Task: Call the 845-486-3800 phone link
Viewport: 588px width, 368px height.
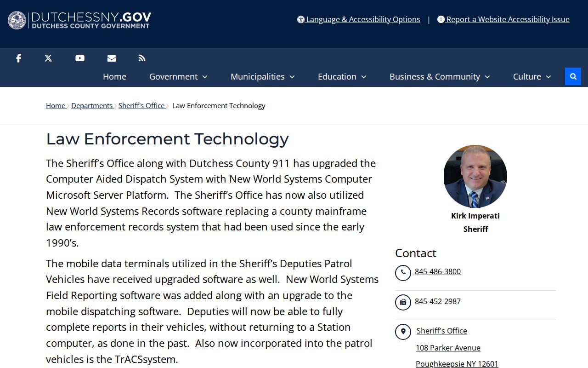Action: [438, 271]
